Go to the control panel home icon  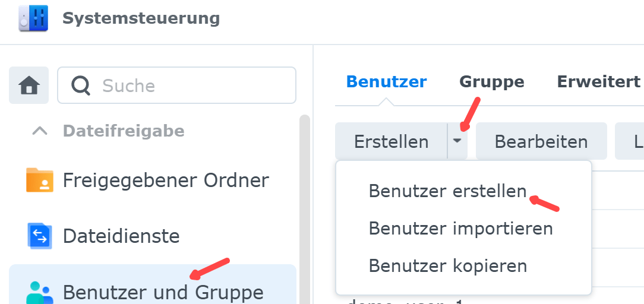coord(29,86)
